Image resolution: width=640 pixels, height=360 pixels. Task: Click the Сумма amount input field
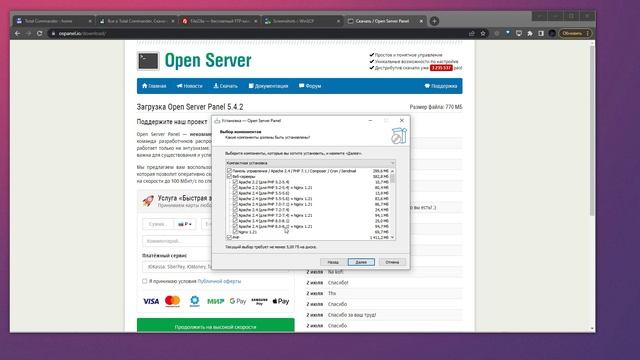click(158, 224)
